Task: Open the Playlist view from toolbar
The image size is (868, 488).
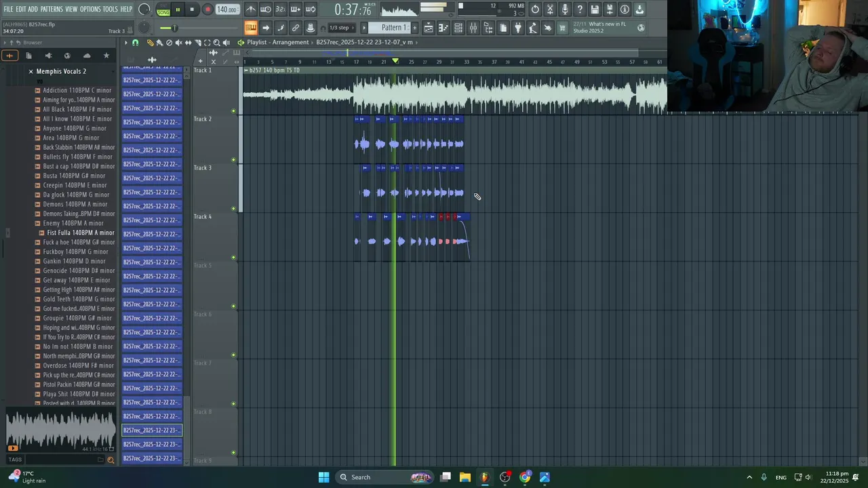Action: coord(429,28)
